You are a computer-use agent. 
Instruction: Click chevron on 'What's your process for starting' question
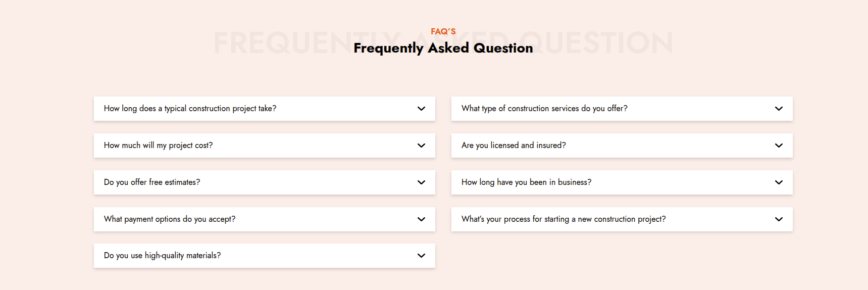pos(779,219)
